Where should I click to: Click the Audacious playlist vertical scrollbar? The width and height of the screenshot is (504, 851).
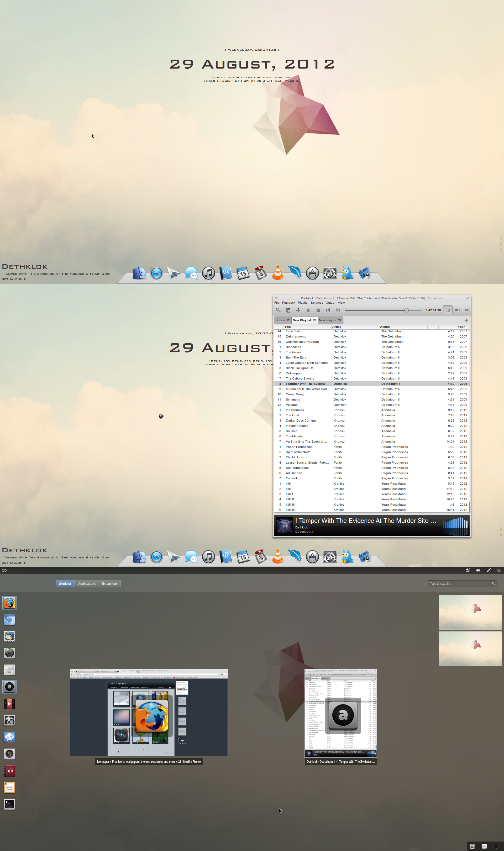[469, 507]
